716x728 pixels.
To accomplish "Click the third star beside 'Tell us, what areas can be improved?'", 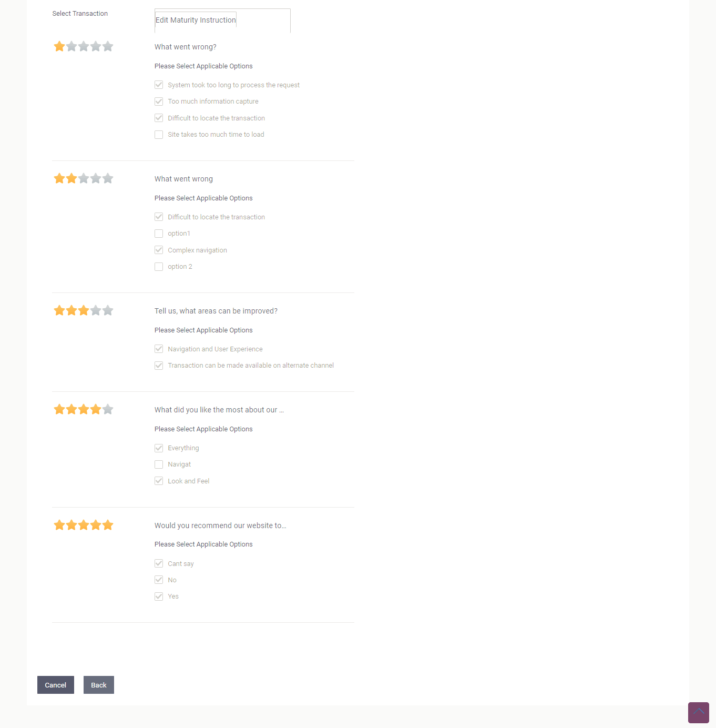I will pyautogui.click(x=83, y=310).
